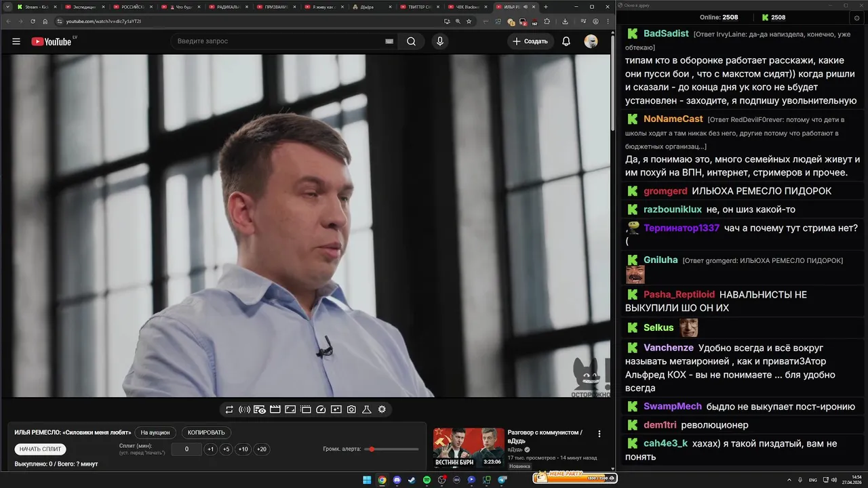Open the YouTube account avatar menu

coord(591,41)
